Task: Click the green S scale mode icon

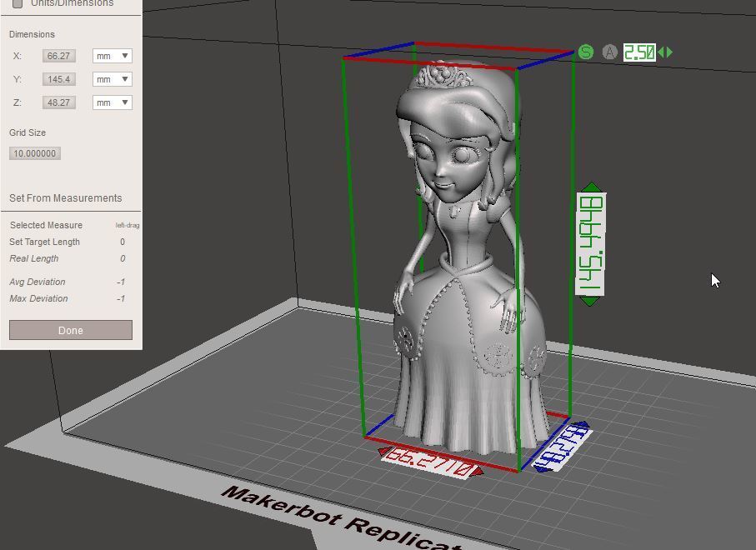Action: click(x=586, y=52)
